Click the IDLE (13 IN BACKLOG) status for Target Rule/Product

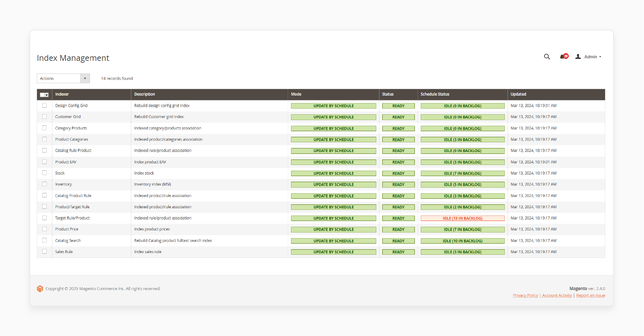click(462, 218)
